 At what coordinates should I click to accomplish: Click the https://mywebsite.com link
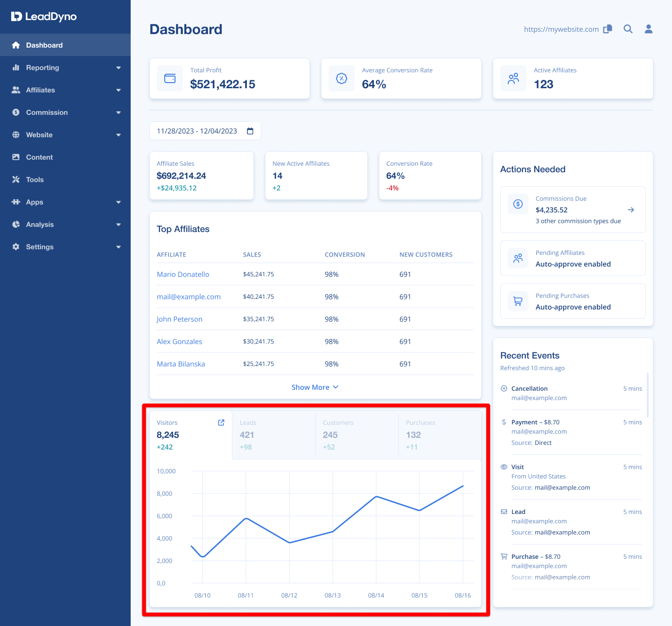pos(561,29)
